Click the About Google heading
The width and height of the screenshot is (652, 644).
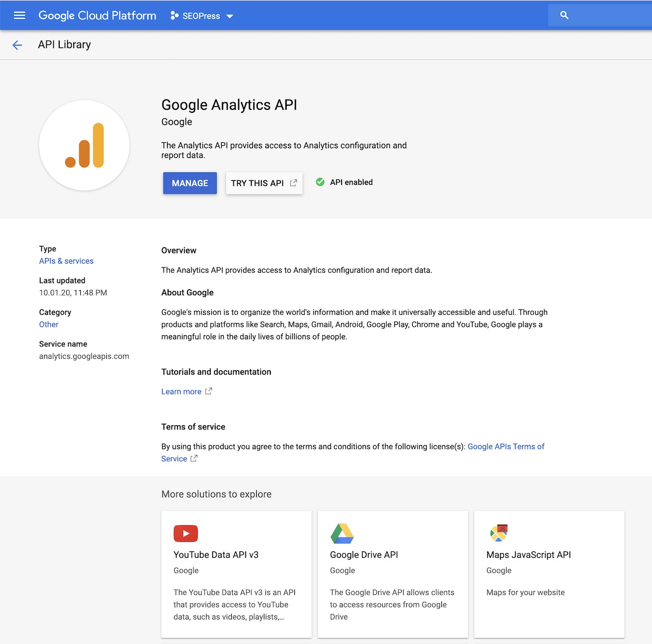point(187,293)
